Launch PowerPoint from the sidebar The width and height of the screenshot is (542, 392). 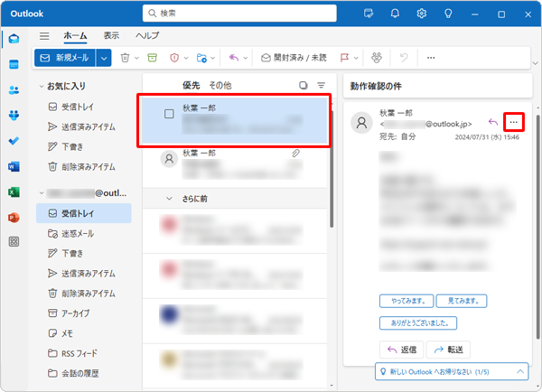click(14, 218)
